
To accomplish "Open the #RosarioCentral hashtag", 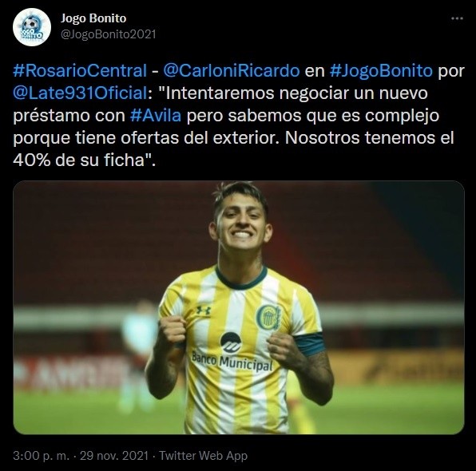I will point(80,71).
